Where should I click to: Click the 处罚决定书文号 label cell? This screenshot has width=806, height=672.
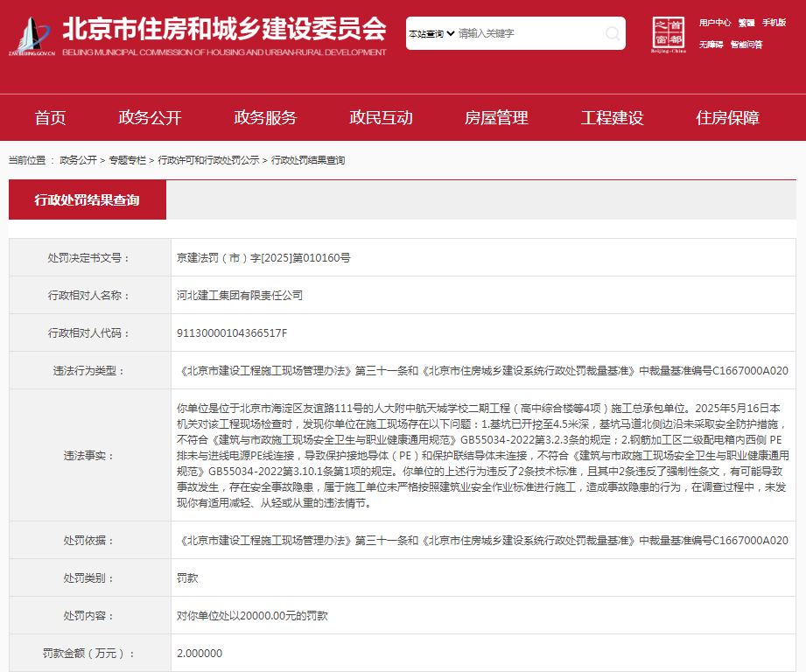[90, 258]
